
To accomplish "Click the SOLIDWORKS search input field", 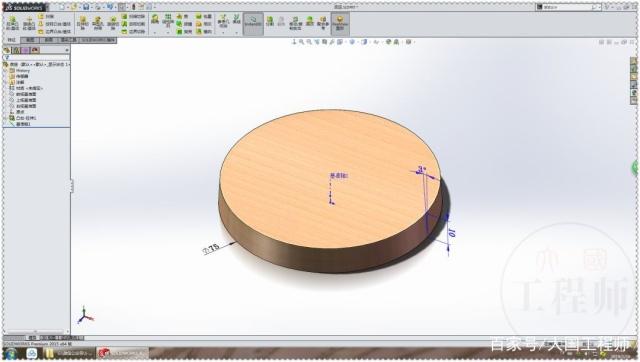I will coord(567,7).
